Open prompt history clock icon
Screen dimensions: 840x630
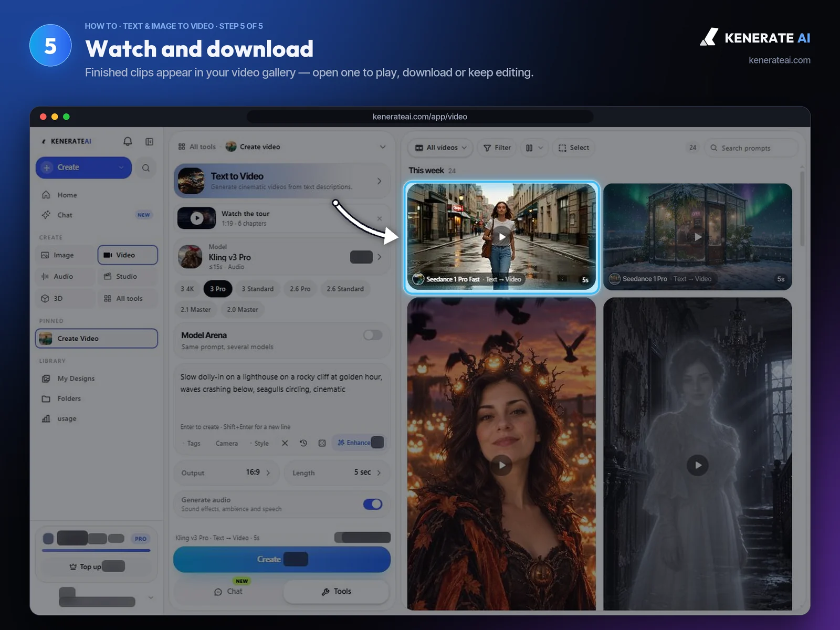[x=303, y=443]
